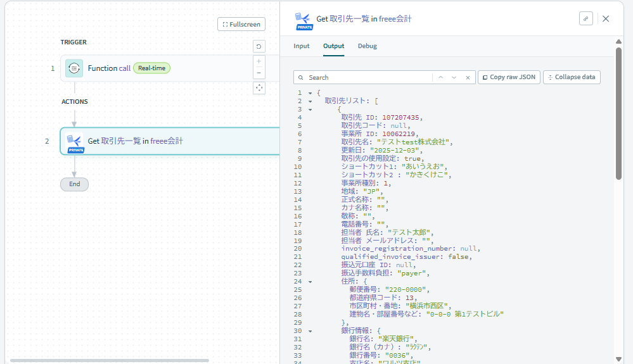Click the fit-to-view crosshair icon
The width and height of the screenshot is (633, 364).
(259, 88)
